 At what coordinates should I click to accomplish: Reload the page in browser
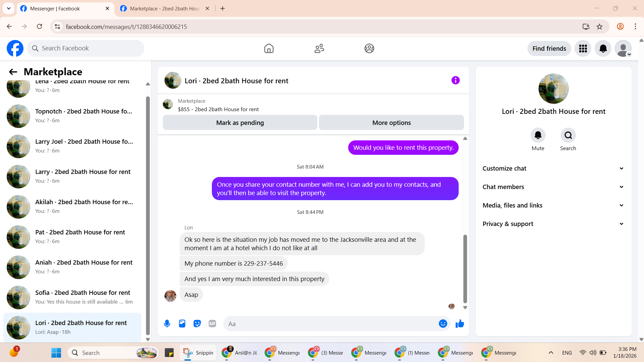point(39,27)
